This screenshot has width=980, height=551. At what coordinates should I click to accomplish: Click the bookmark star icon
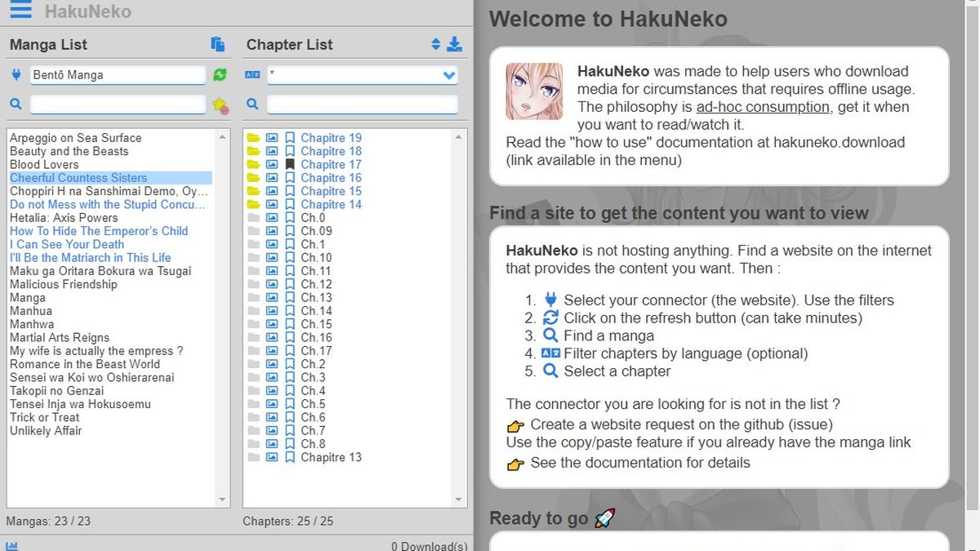point(220,104)
